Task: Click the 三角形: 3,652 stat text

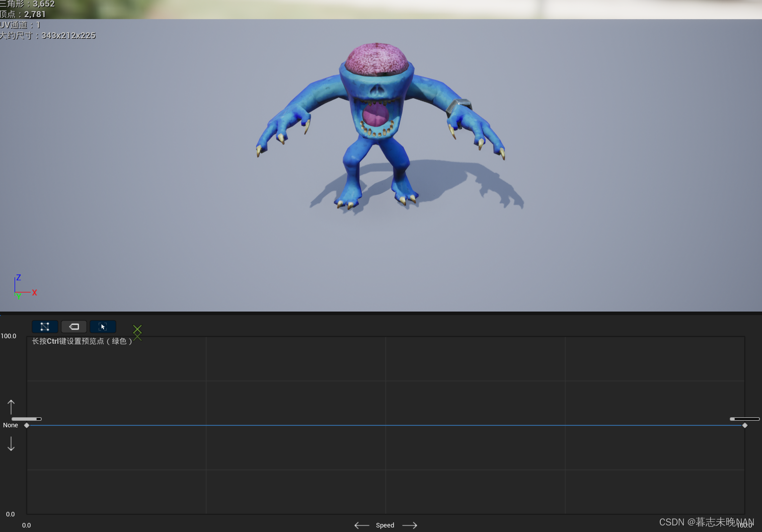Action: 27,4
